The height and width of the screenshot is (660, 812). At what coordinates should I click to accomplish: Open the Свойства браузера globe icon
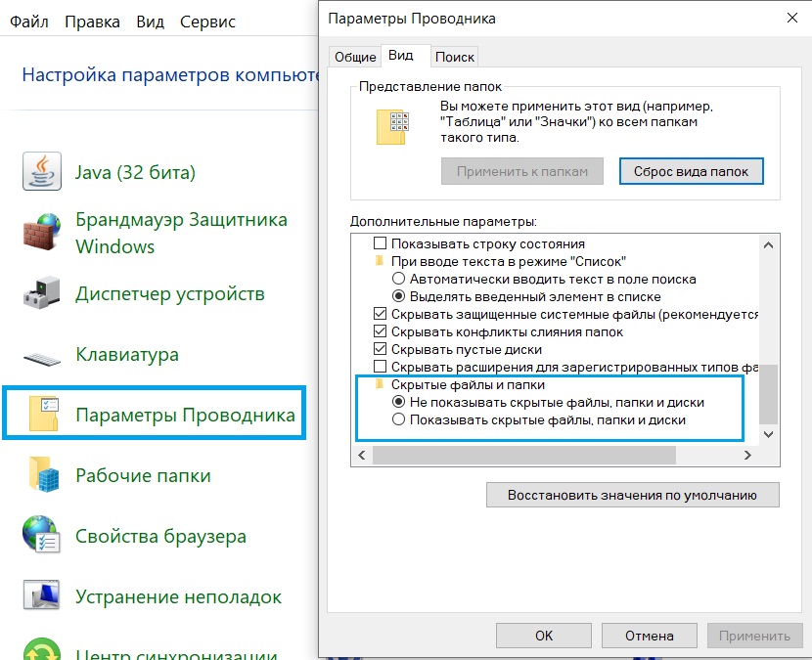click(x=42, y=534)
